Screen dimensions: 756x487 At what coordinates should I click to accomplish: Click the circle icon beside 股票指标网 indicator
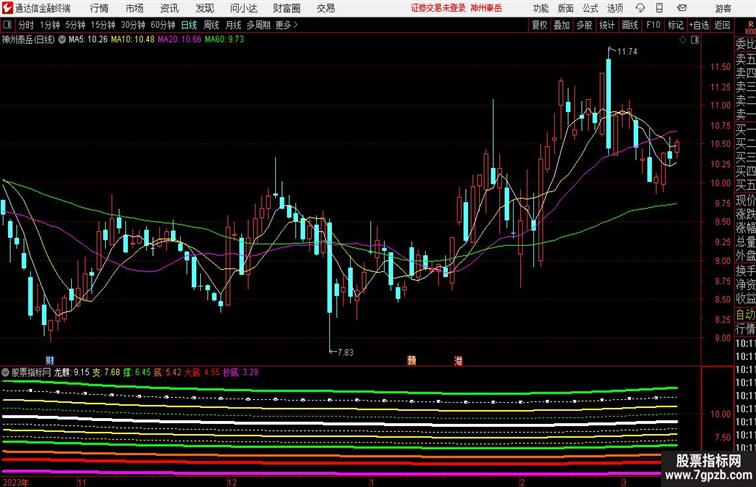(x=5, y=372)
